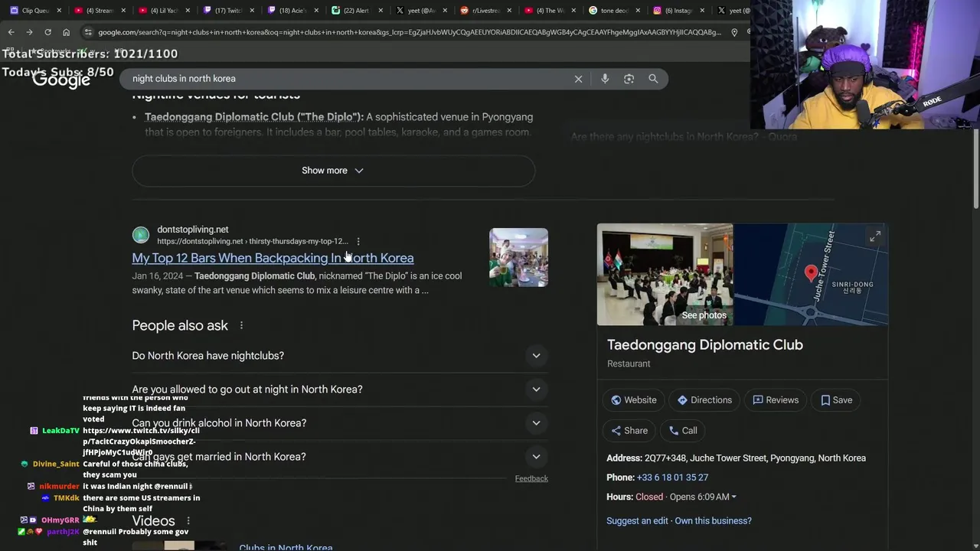Reload the page with the refresh icon
This screenshot has height=551, width=980.
tap(47, 32)
